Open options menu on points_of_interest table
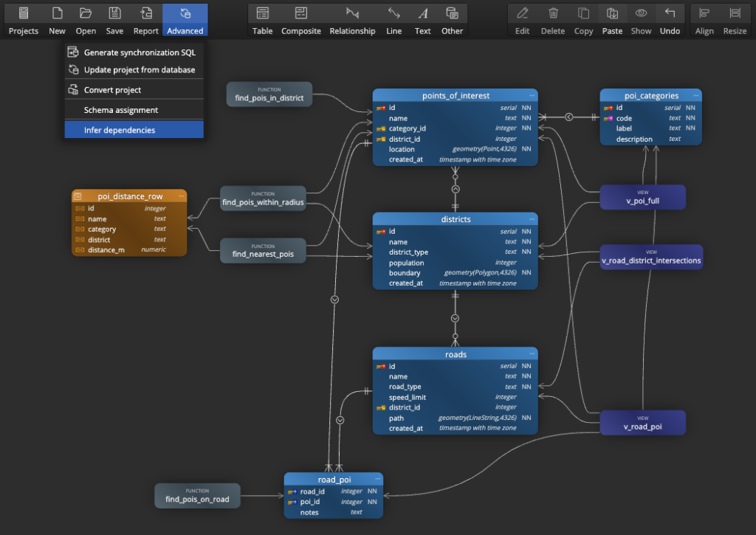The height and width of the screenshot is (535, 756). click(x=532, y=95)
